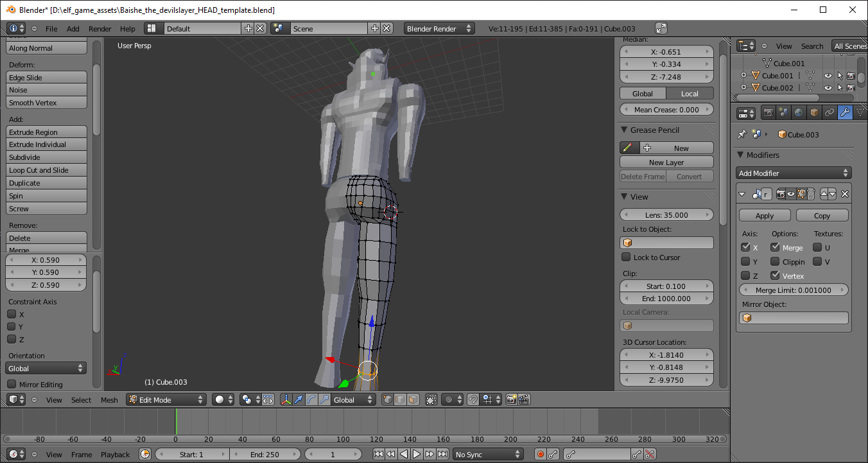Image resolution: width=868 pixels, height=463 pixels.
Task: Disable the Merge option checkbox
Action: coord(776,247)
